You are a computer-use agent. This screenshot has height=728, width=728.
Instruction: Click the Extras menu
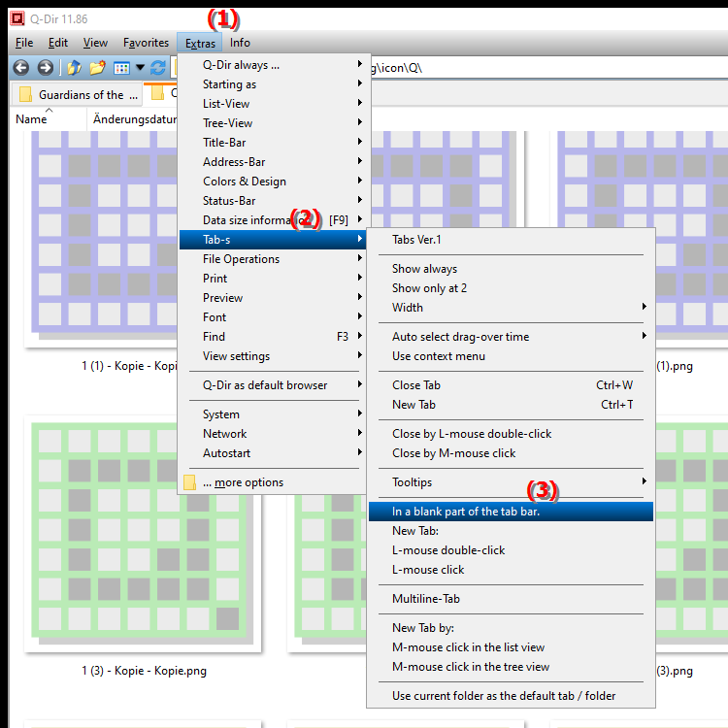click(200, 43)
